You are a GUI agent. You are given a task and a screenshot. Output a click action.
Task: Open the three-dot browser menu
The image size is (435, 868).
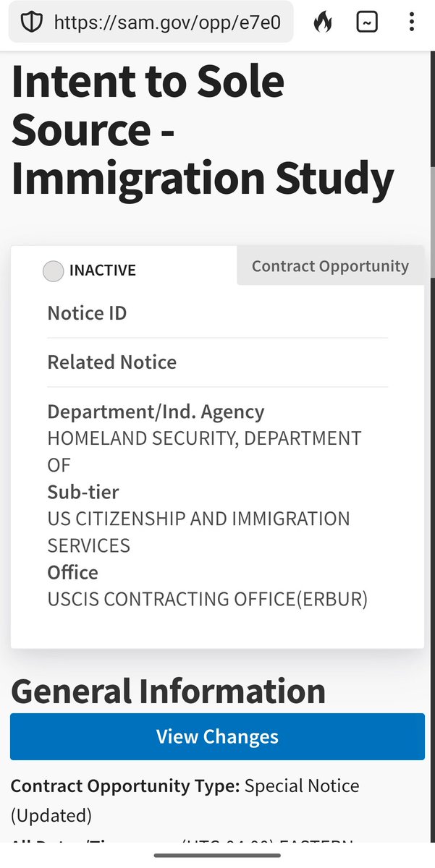pos(411,22)
